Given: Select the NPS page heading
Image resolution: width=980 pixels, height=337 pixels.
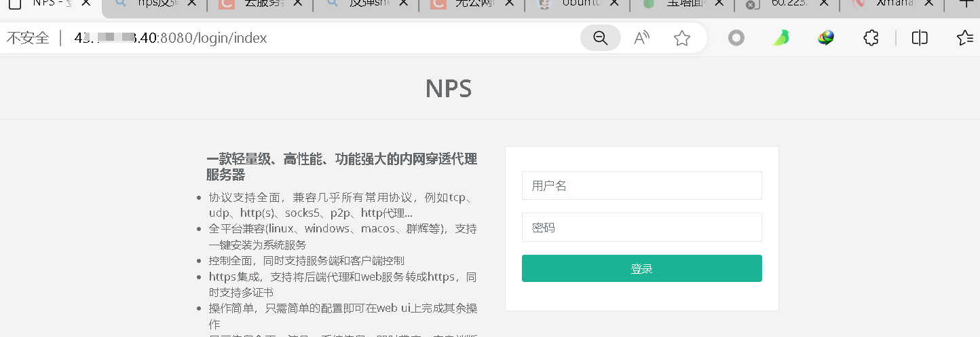Looking at the screenshot, I should tap(449, 89).
